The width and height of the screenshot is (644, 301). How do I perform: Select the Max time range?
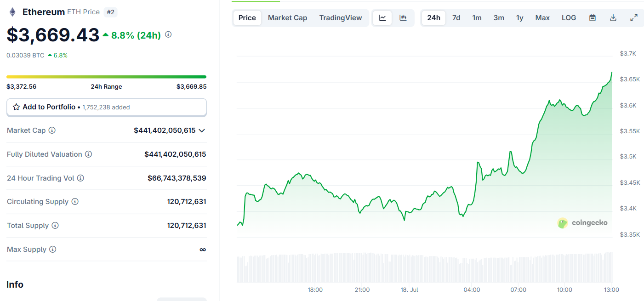pos(542,18)
